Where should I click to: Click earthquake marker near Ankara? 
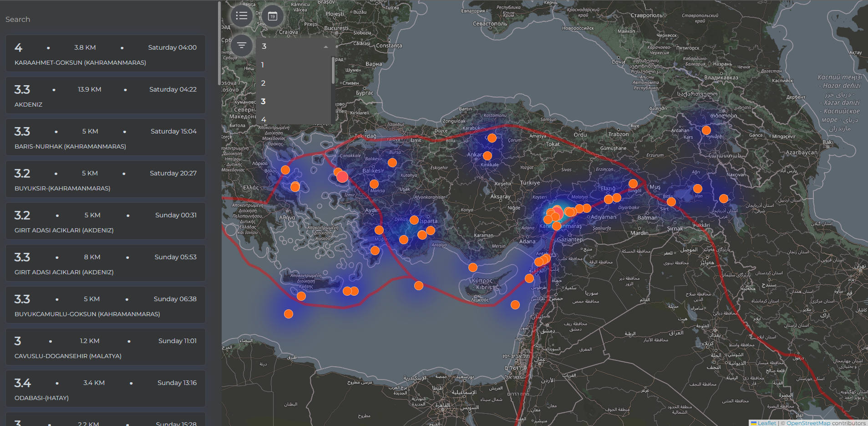(x=487, y=156)
